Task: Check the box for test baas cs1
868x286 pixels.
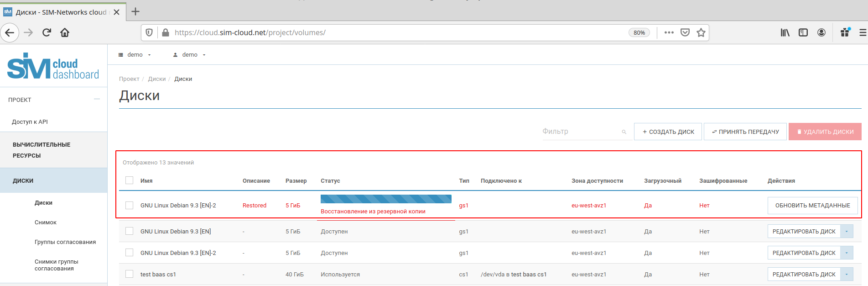Action: click(130, 274)
